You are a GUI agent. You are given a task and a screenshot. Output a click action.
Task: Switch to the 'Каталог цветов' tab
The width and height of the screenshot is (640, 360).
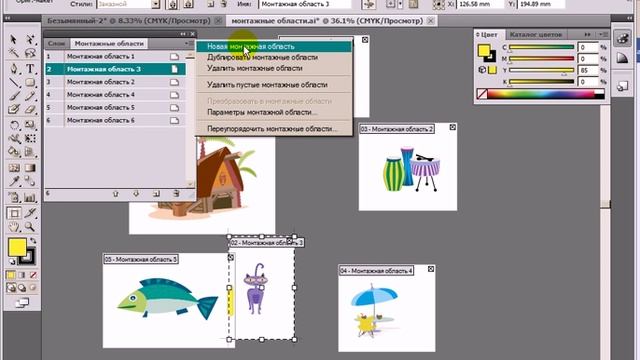click(536, 35)
